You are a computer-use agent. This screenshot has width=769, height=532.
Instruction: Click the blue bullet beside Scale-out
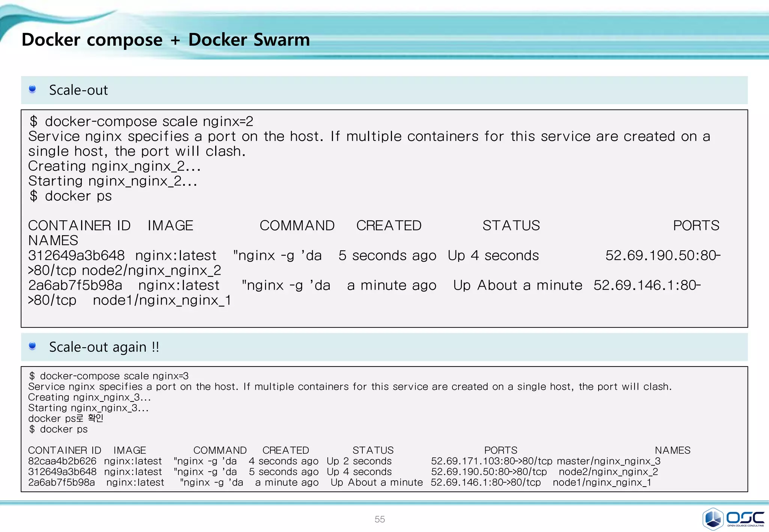pos(32,89)
